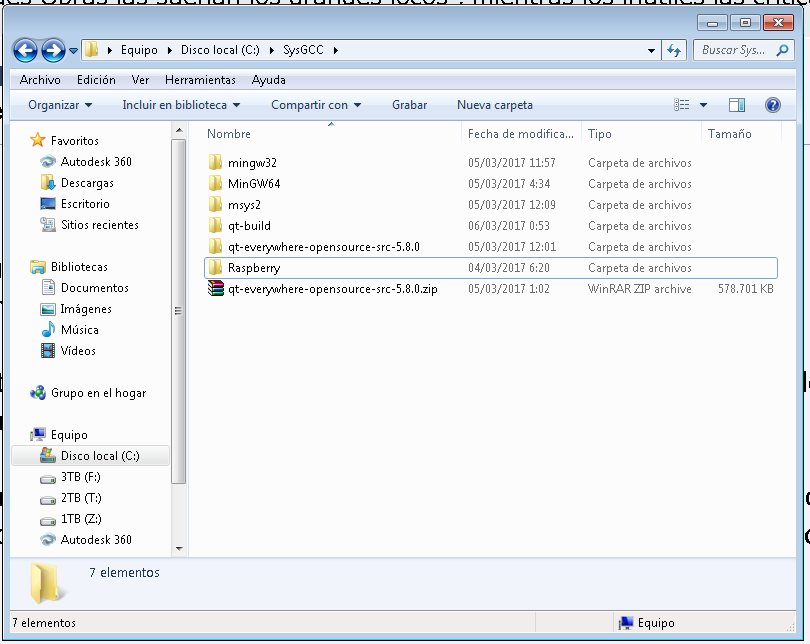The height and width of the screenshot is (644, 810).
Task: Open the 2TB (T:) drive
Action: (x=81, y=498)
